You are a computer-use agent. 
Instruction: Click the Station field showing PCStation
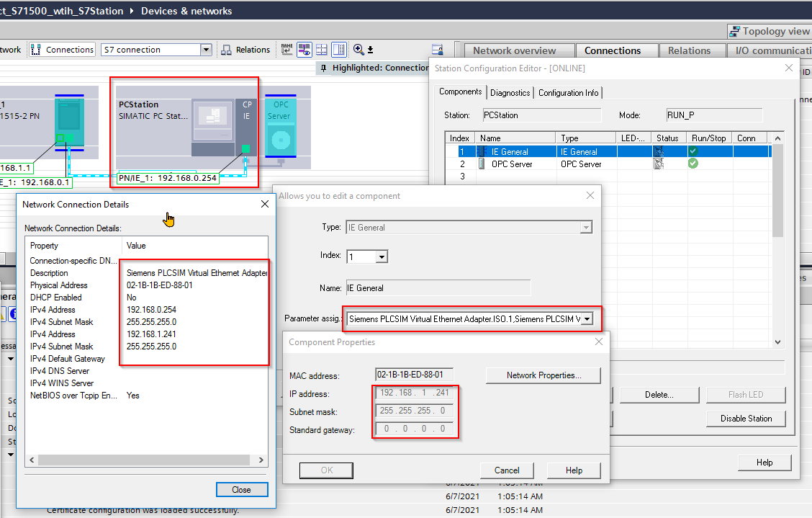click(x=541, y=115)
